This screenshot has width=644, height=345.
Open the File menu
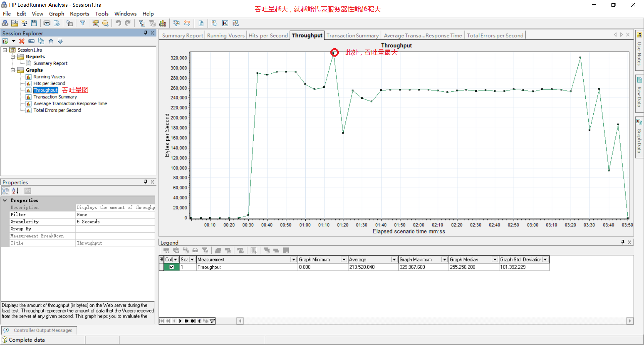coord(7,14)
